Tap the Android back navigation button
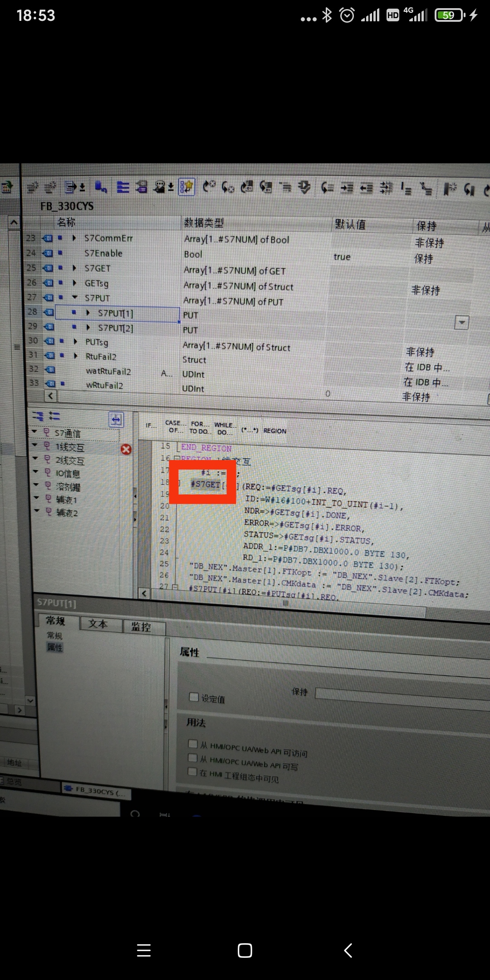The width and height of the screenshot is (490, 980). (x=348, y=950)
